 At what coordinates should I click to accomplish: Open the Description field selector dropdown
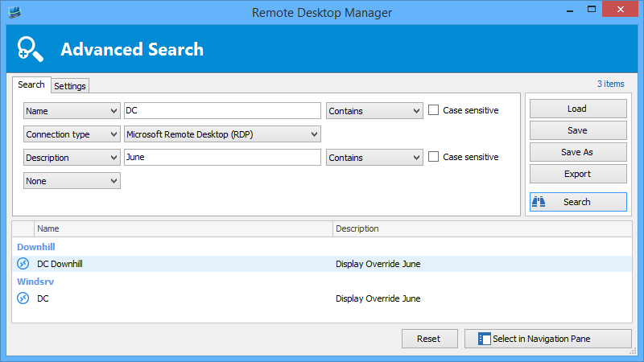(x=72, y=158)
